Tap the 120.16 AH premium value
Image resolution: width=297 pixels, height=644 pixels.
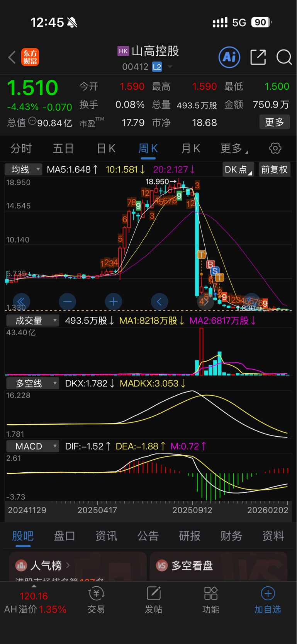pos(34,596)
